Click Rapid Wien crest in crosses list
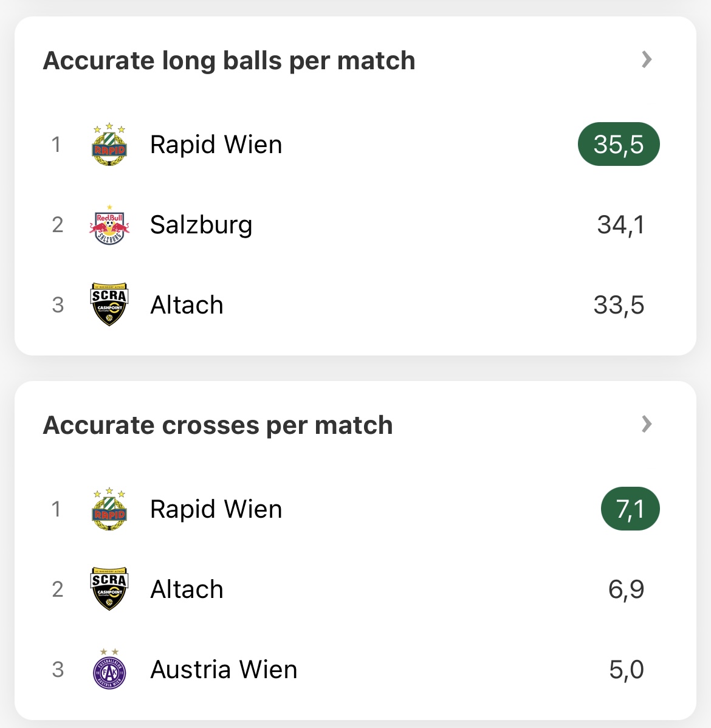 coord(109,509)
